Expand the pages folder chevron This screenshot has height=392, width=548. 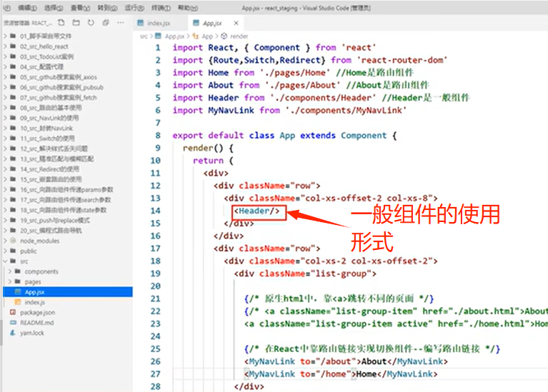(x=10, y=281)
